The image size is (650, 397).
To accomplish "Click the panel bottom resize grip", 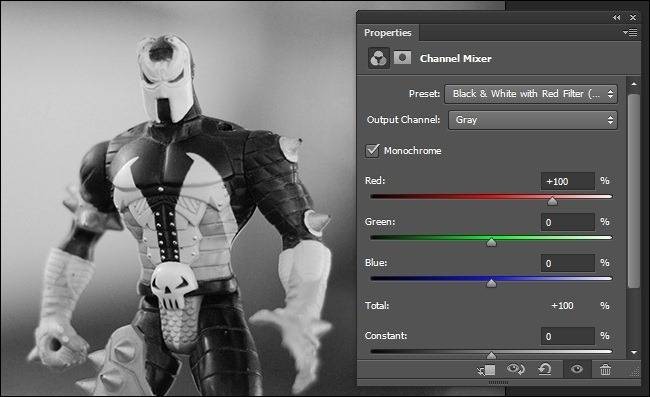I will [x=498, y=382].
